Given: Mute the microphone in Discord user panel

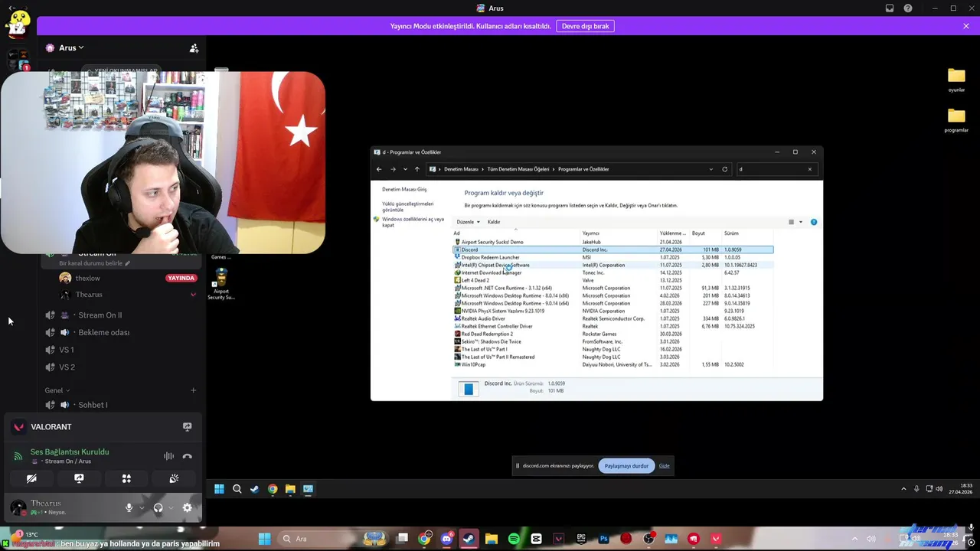Looking at the screenshot, I should (x=129, y=507).
